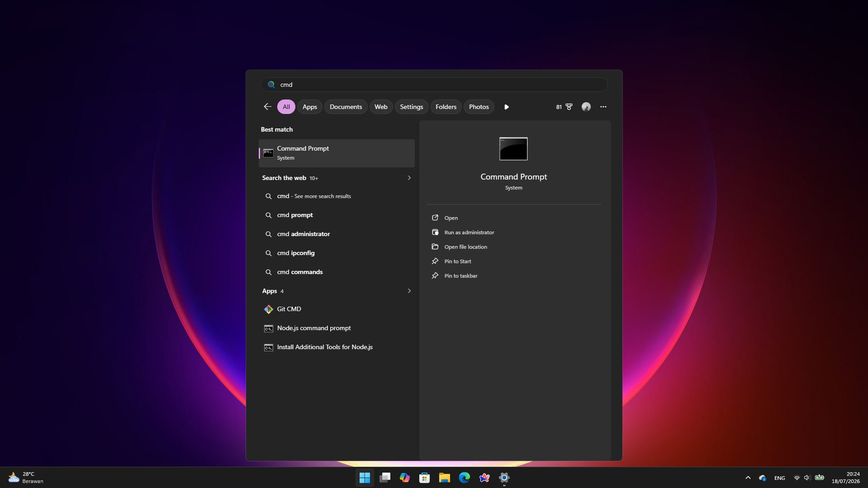Launch Microsoft Edge from the taskbar
Screen dimensions: 868x488
point(464,478)
